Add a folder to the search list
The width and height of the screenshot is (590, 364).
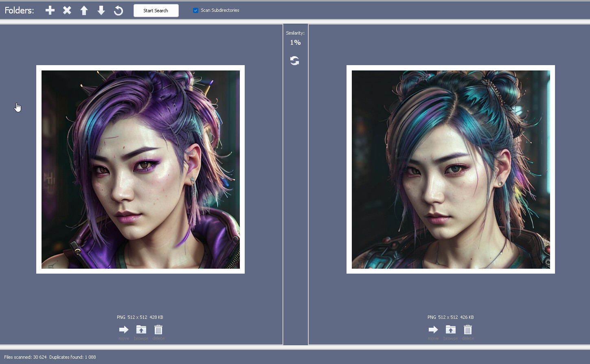(x=50, y=10)
